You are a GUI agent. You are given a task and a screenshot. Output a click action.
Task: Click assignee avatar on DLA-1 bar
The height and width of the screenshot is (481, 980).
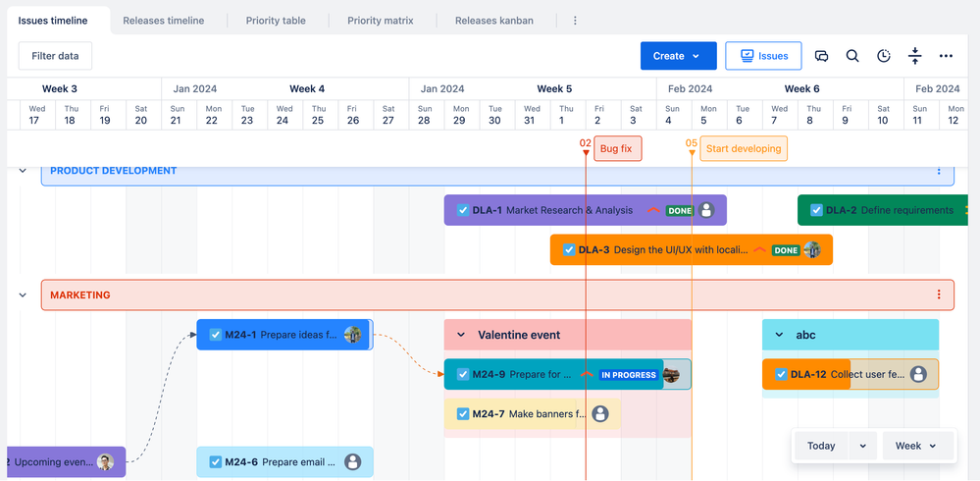[706, 210]
